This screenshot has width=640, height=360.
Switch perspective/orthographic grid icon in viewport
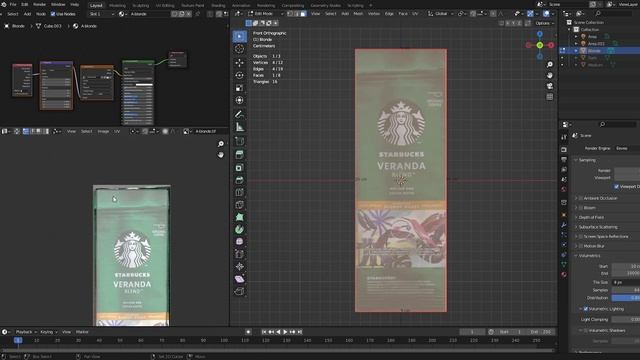click(x=550, y=97)
